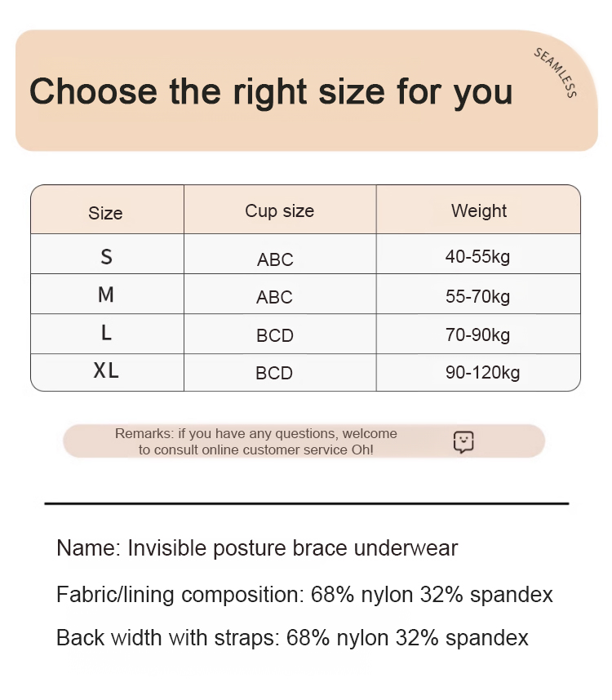This screenshot has width=612, height=700.
Task: Select size L in the table
Action: (x=106, y=334)
